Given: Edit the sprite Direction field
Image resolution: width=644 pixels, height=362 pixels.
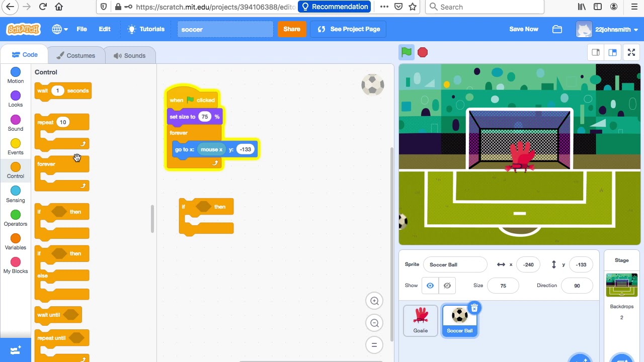Looking at the screenshot, I should tap(577, 286).
